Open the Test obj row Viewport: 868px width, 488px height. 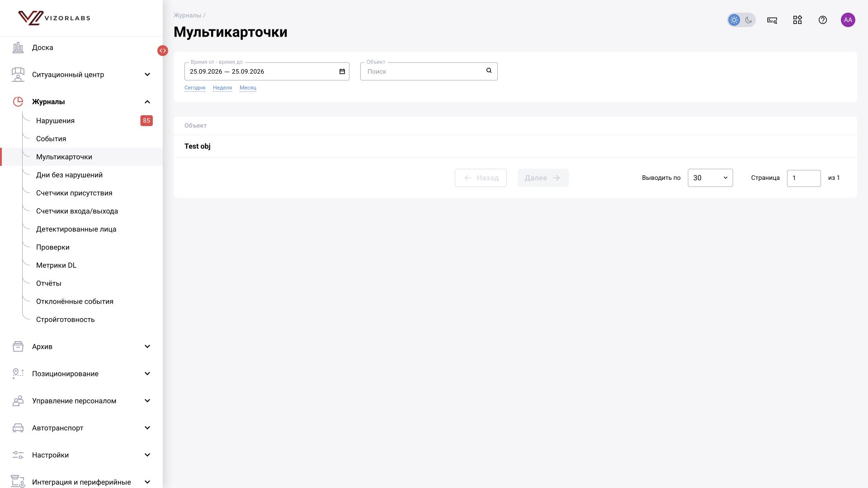pyautogui.click(x=515, y=146)
